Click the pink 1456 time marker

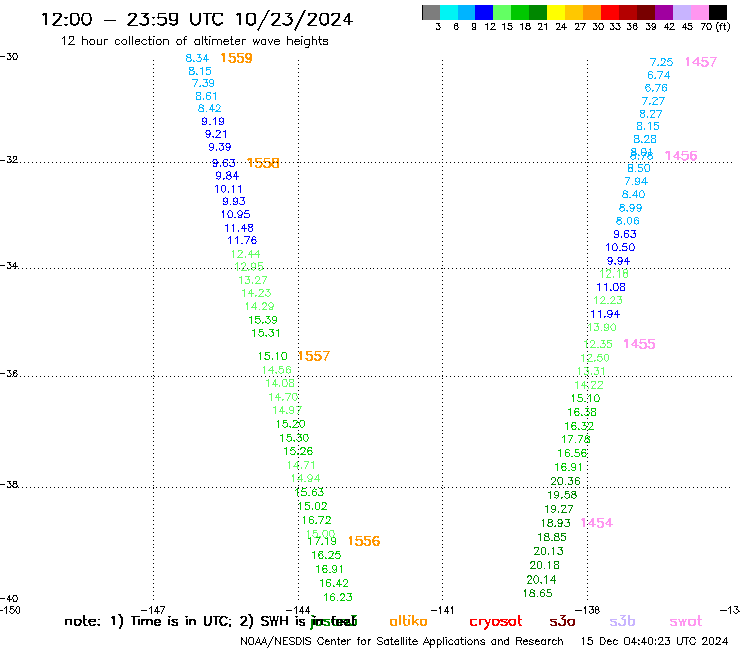[681, 156]
